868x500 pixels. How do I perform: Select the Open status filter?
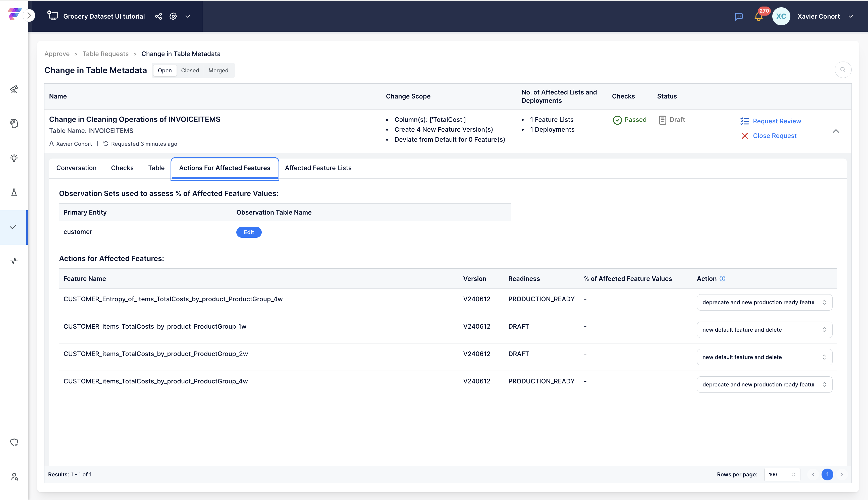(165, 70)
